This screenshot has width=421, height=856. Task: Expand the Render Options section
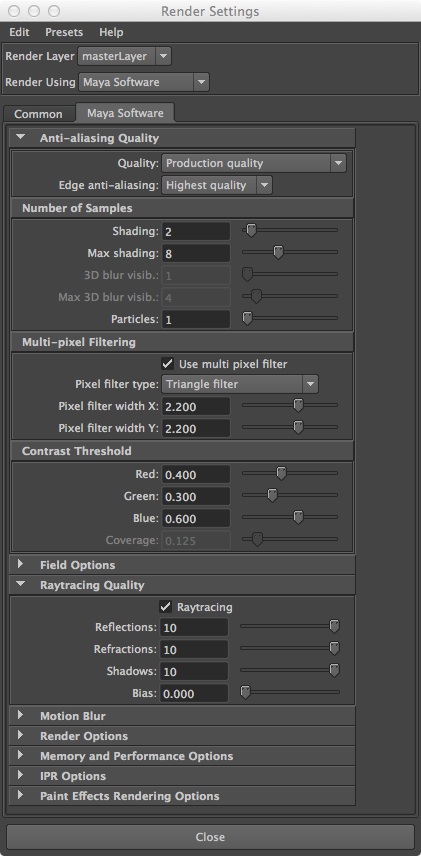tap(182, 736)
